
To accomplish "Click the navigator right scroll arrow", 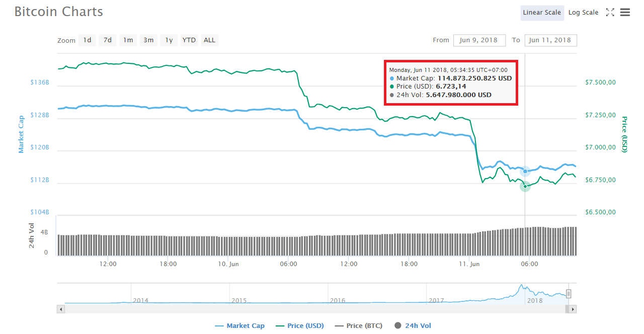I will pos(573,309).
